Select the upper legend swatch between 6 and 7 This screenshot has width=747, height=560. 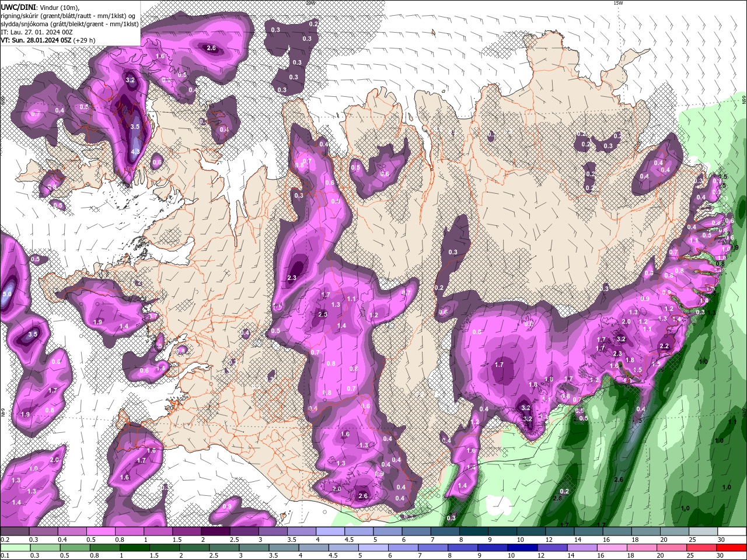tap(416, 531)
